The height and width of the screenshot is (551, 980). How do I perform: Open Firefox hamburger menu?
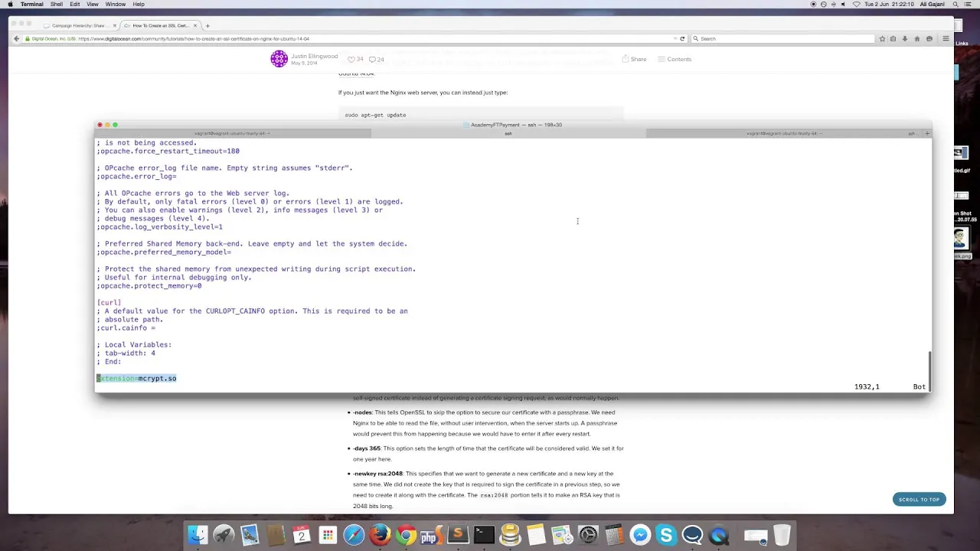946,38
